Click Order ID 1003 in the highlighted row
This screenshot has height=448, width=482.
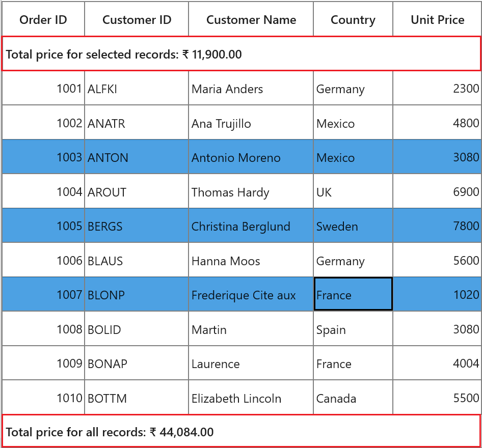(43, 157)
